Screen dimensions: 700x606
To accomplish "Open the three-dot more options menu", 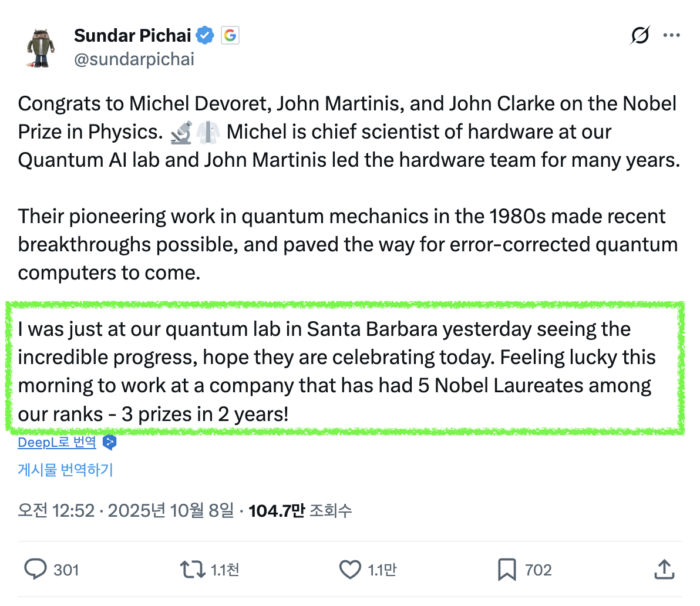I will tap(671, 36).
